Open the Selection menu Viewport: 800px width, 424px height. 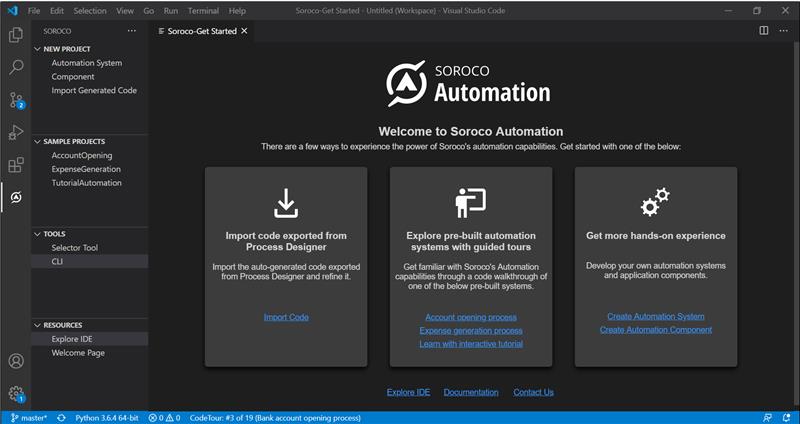pos(90,10)
